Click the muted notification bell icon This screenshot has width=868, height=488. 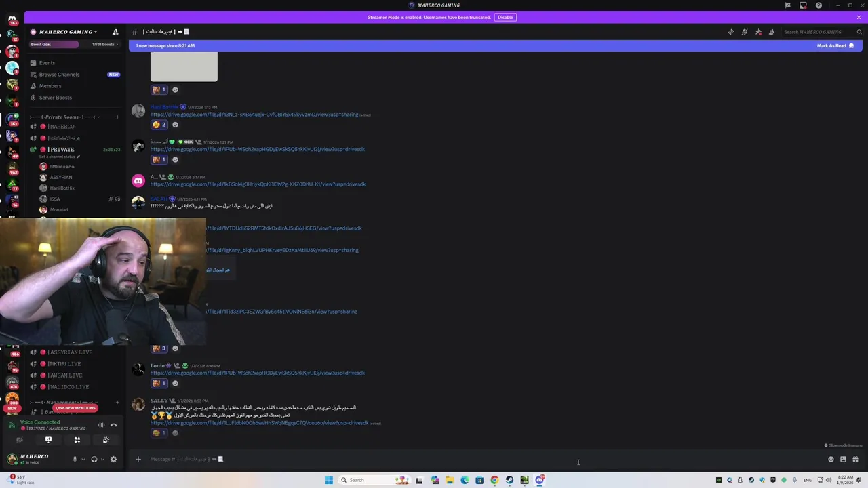pyautogui.click(x=744, y=32)
